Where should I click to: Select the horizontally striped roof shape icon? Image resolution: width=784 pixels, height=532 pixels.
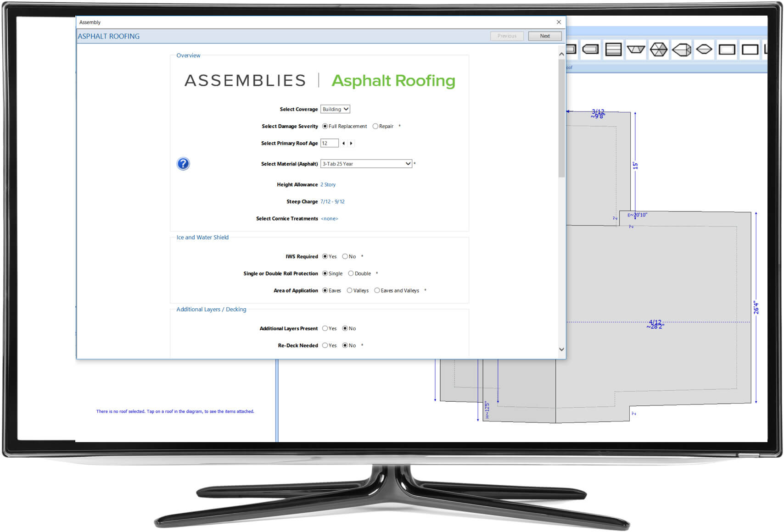(x=613, y=49)
